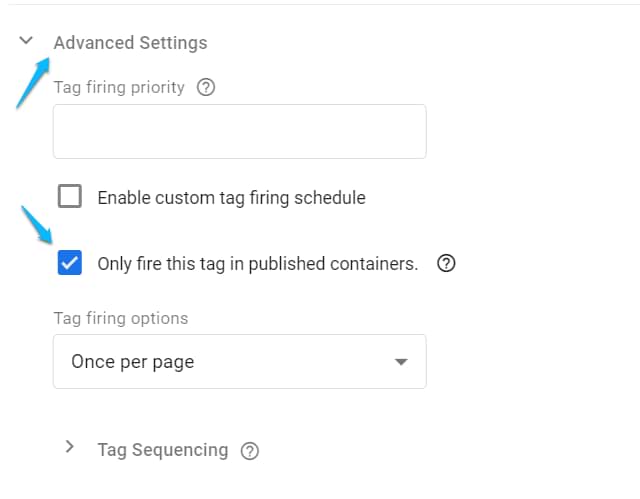Open the Tag Sequencing section label

point(162,450)
